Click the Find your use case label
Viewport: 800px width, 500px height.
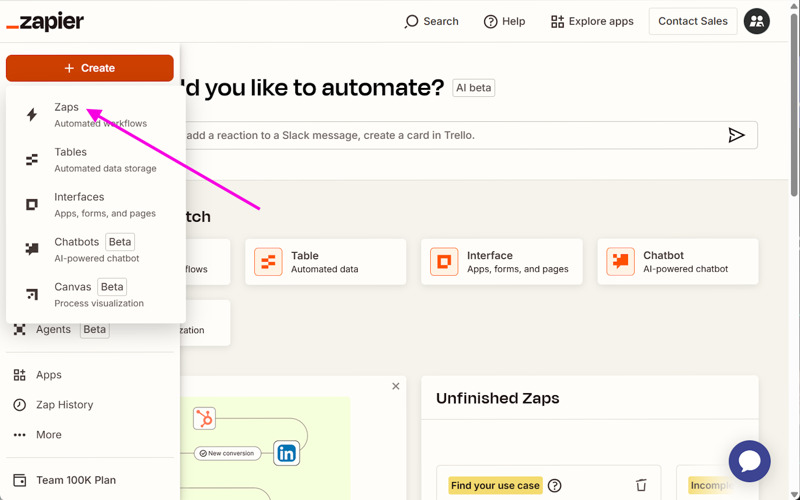(495, 485)
